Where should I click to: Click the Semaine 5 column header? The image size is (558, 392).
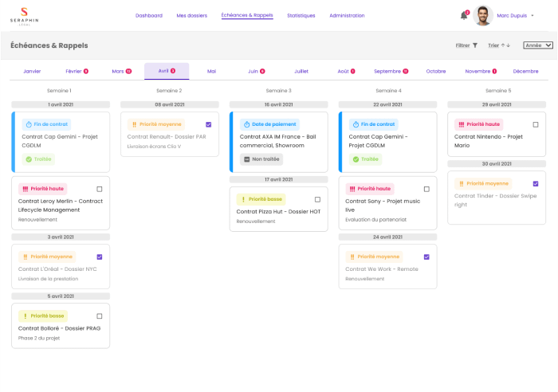point(498,91)
